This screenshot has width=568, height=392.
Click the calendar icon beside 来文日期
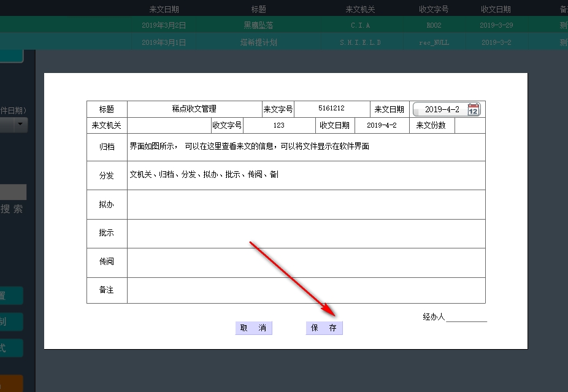tap(473, 109)
